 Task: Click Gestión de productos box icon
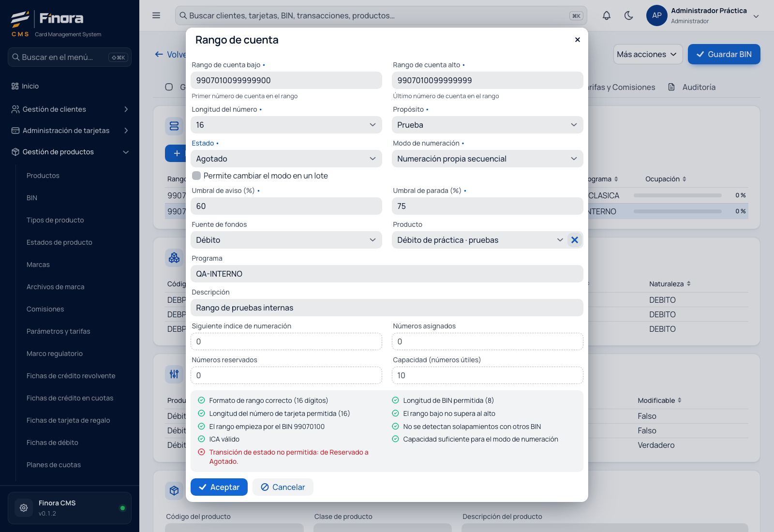click(15, 152)
